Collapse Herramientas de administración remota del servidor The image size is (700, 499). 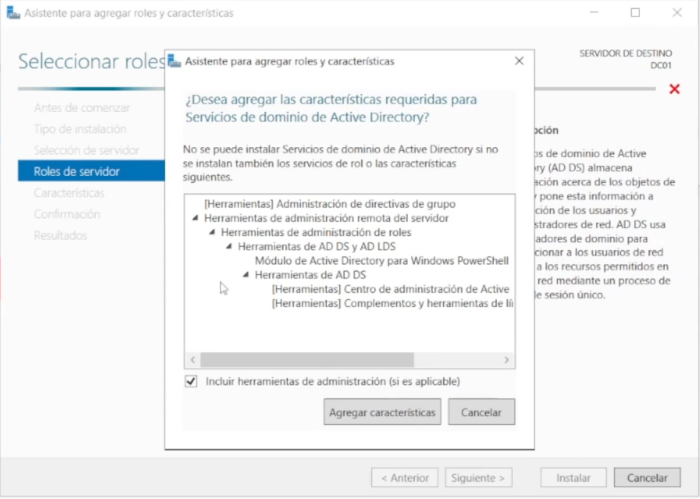click(x=195, y=218)
